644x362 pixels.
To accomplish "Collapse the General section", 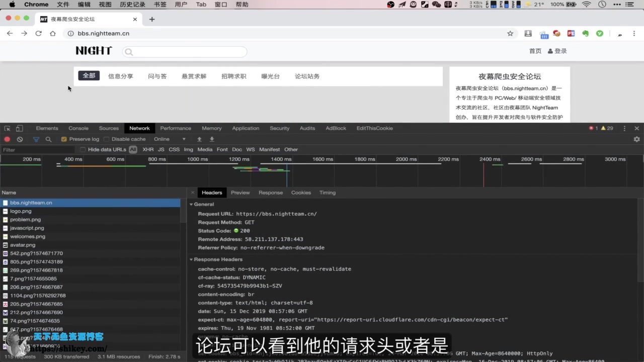I will (191, 205).
